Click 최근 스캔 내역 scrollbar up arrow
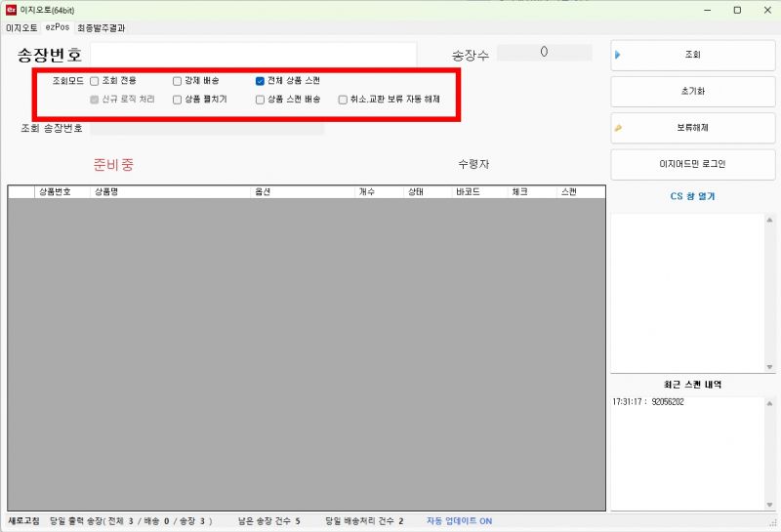The height and width of the screenshot is (532, 781). point(769,403)
